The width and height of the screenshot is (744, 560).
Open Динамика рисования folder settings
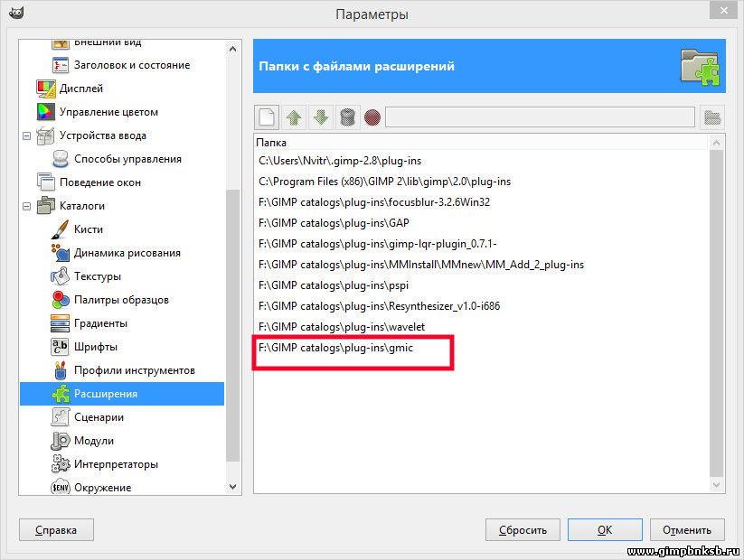click(127, 253)
